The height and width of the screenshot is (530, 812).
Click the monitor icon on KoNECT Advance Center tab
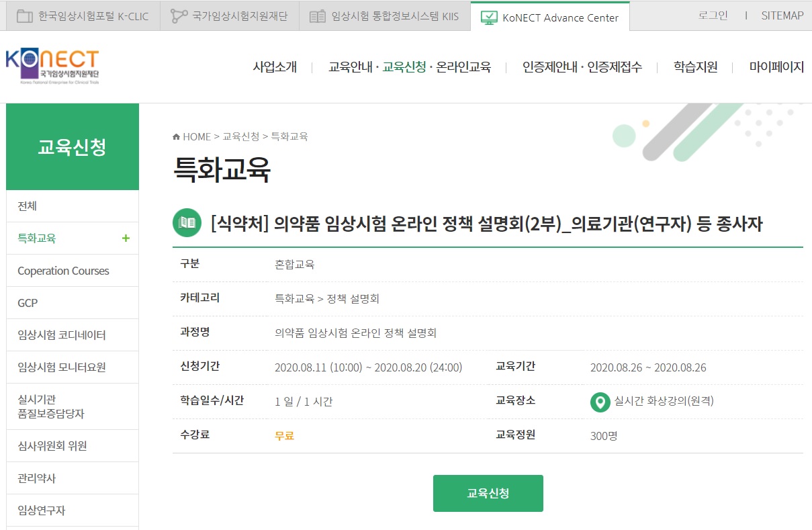point(489,18)
